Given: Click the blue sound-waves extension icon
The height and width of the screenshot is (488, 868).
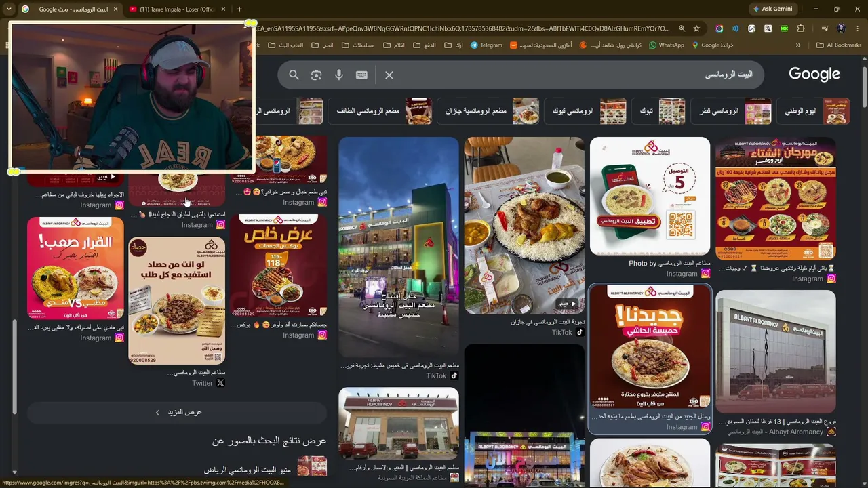Looking at the screenshot, I should point(735,28).
